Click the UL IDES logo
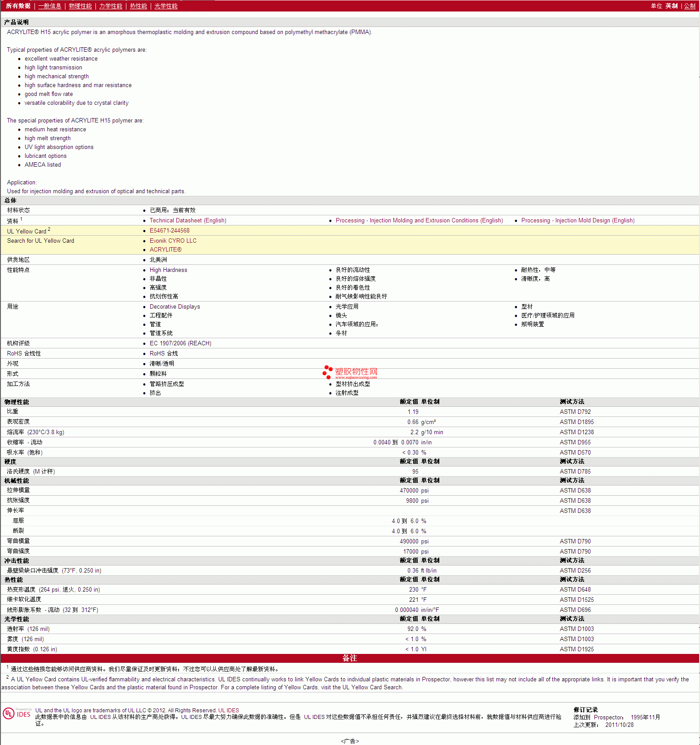Screen dimensions: 700x745 click(17, 714)
